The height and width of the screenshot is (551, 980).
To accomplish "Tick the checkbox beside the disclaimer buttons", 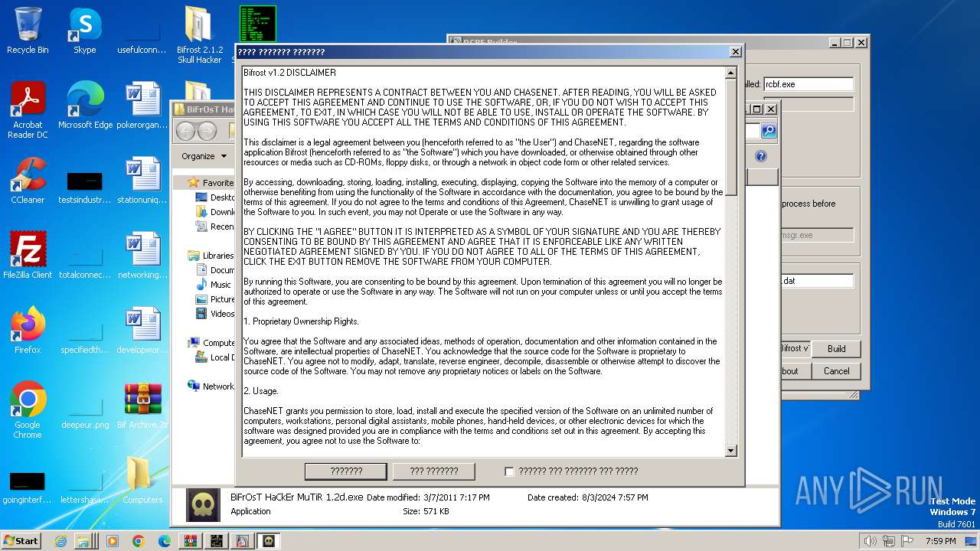I will pos(509,471).
